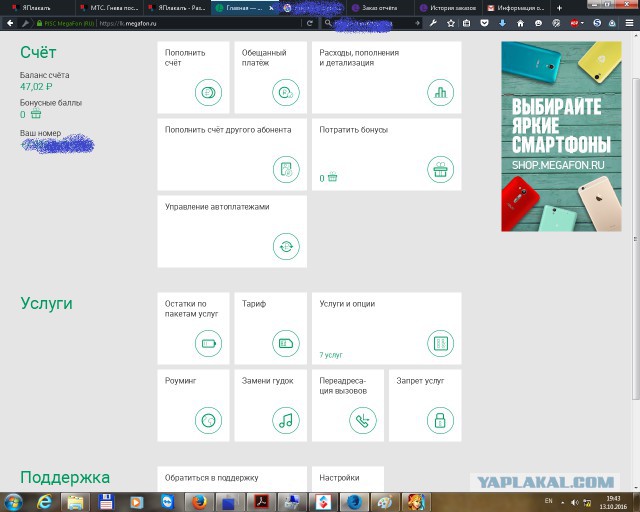Click the gift icon in Потратить бонусы
The width and height of the screenshot is (640, 512).
click(440, 169)
